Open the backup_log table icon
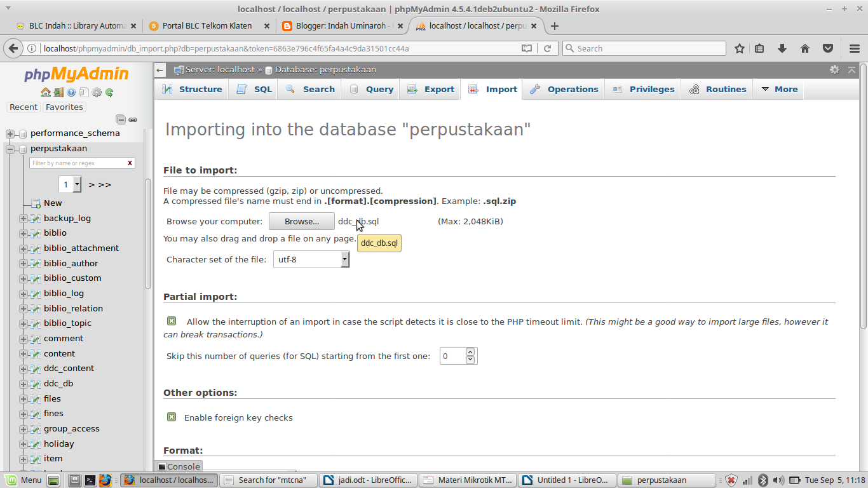 tap(35, 219)
